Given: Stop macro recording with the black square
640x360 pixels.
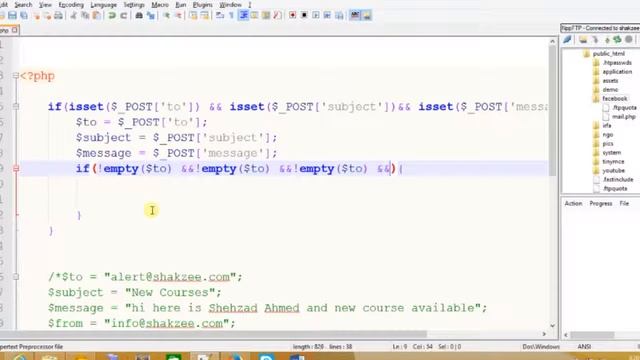Looking at the screenshot, I should click(x=304, y=16).
